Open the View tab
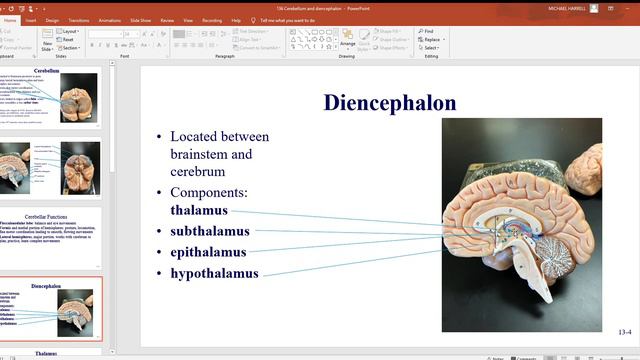Screen dimensions: 640x360 tap(188, 20)
